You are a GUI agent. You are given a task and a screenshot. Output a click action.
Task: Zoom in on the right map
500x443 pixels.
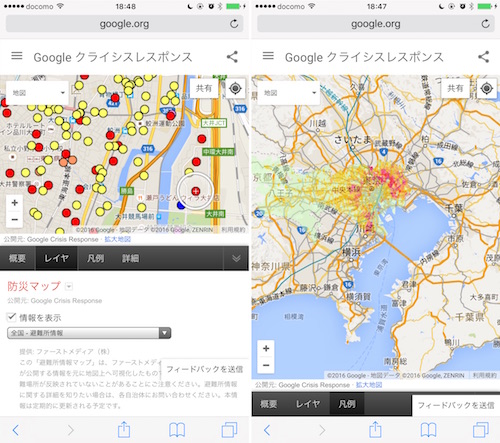click(266, 349)
